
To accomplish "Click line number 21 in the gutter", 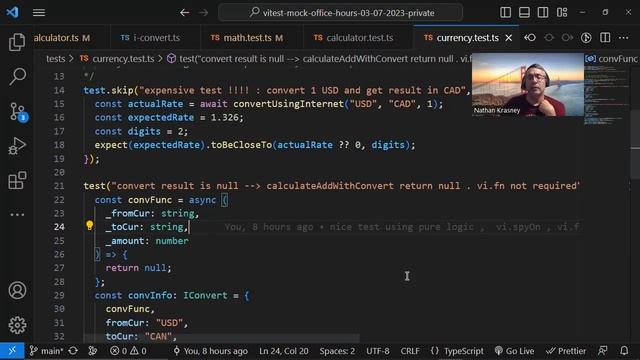I will click(59, 186).
